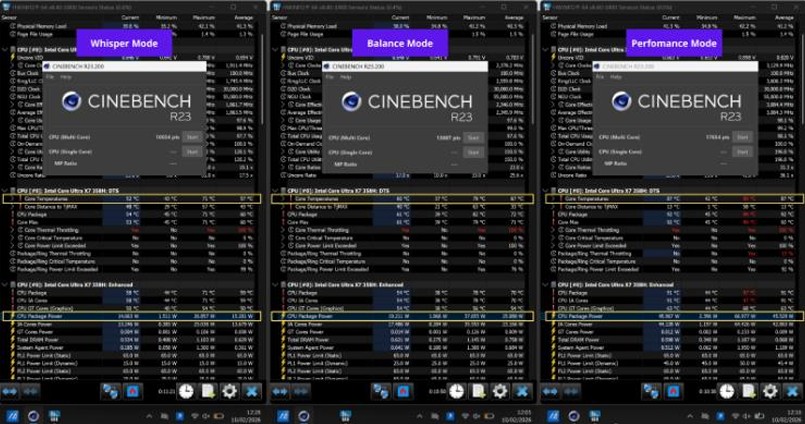Click the blue X close icon in Balance Mode toolbar
805x424 pixels.
coord(522,392)
